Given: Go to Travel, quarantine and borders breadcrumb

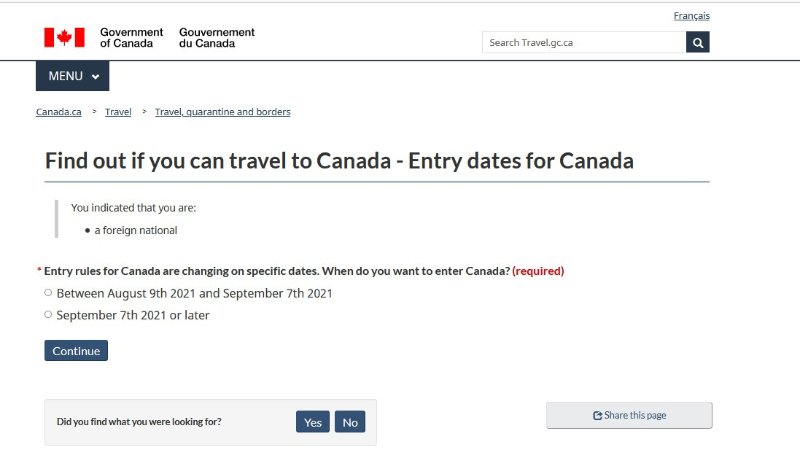Looking at the screenshot, I should (222, 112).
